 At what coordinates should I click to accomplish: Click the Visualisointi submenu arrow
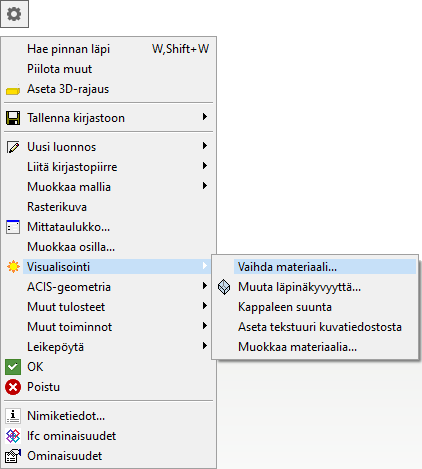click(x=205, y=266)
